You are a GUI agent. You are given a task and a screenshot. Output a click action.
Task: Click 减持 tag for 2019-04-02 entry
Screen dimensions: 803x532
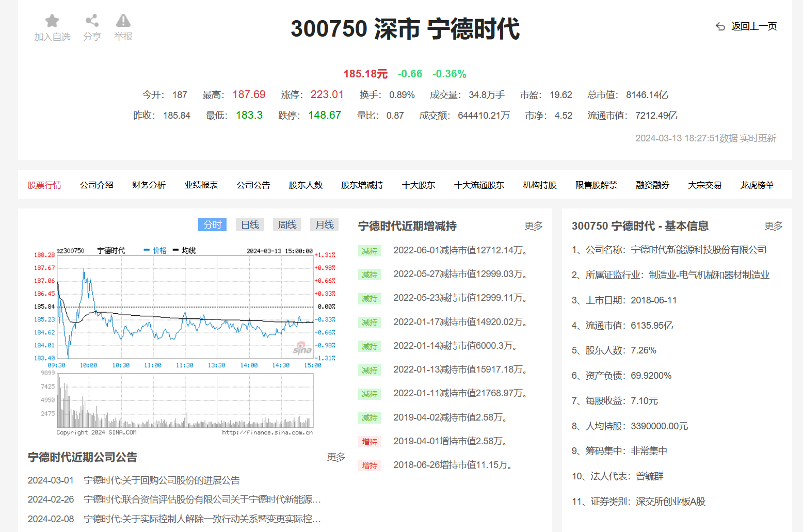370,418
